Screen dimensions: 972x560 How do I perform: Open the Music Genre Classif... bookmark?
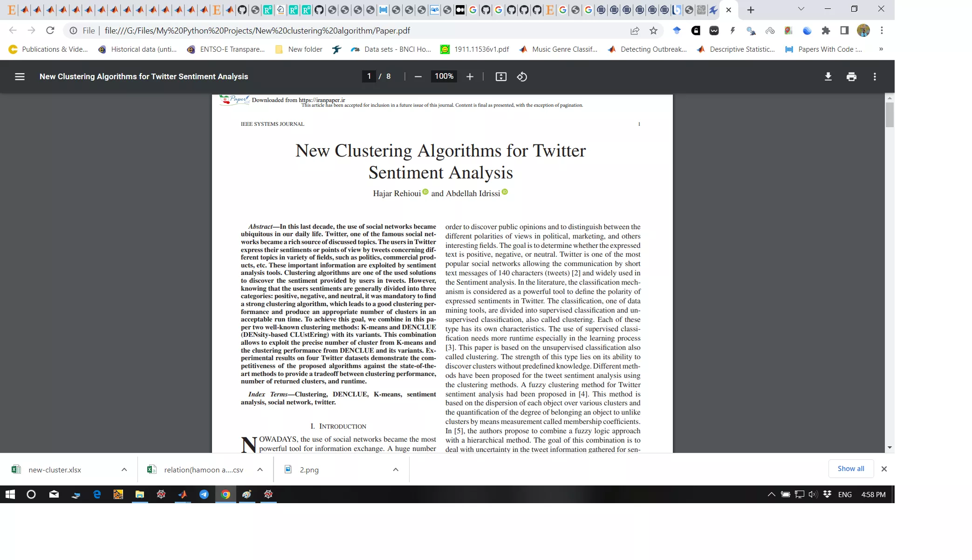click(x=558, y=49)
